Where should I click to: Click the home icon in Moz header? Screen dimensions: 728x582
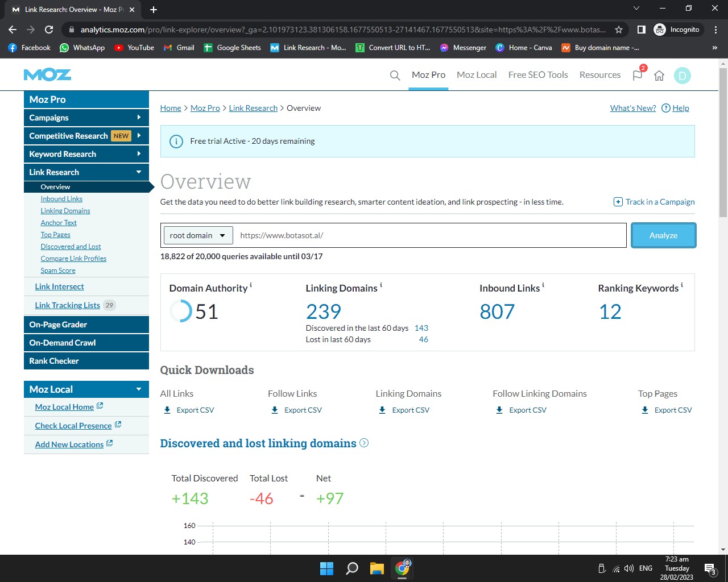[x=659, y=76]
